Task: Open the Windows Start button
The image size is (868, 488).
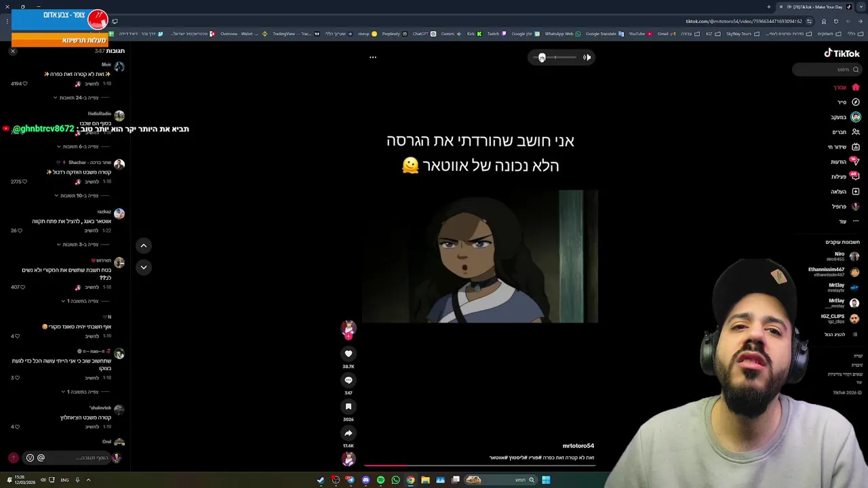Action: coord(546,480)
